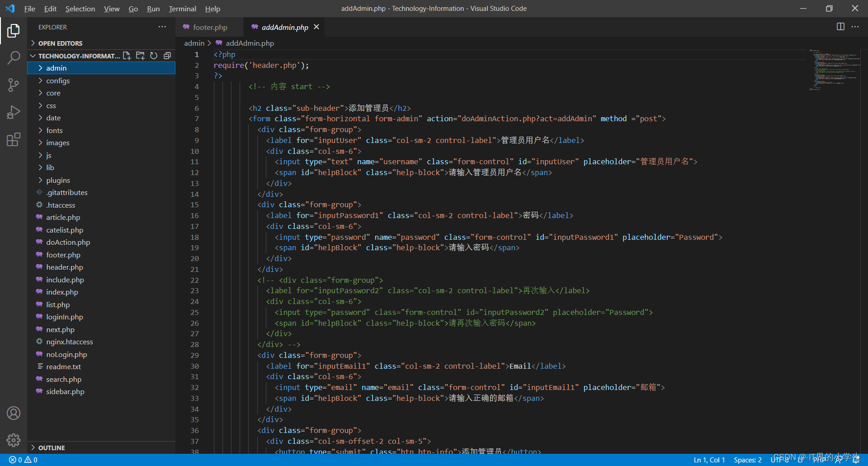
Task: Open .gitattributes file
Action: coord(101,192)
